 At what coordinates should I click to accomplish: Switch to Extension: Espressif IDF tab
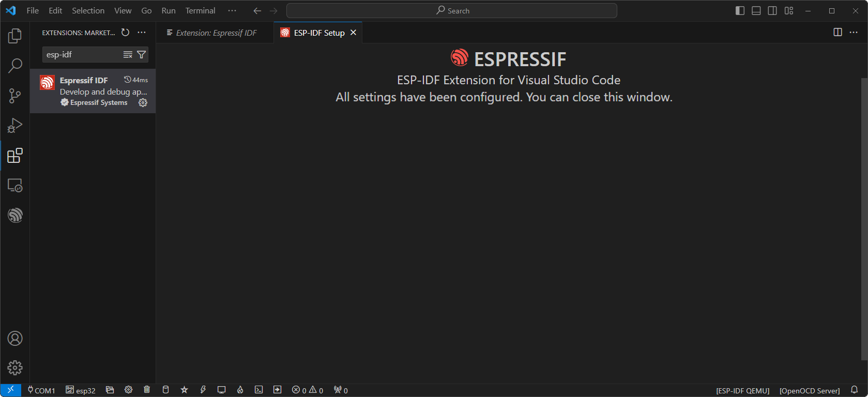coord(216,33)
